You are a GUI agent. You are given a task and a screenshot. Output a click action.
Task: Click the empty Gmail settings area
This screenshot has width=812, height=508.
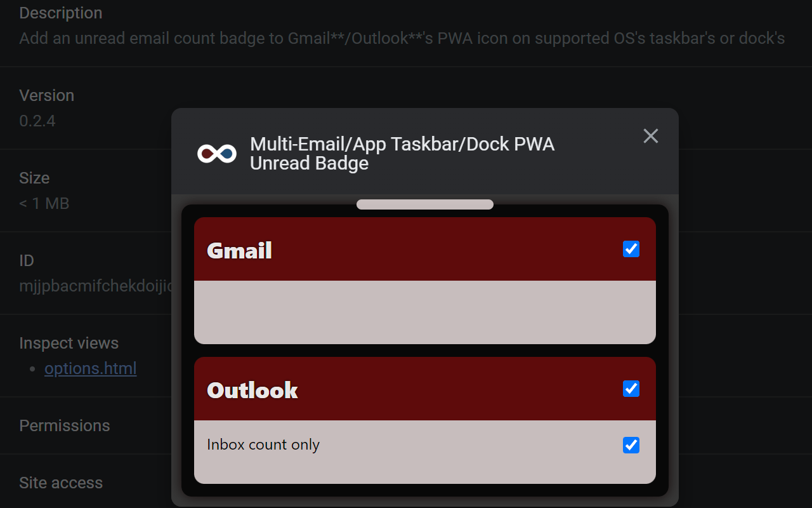425,311
